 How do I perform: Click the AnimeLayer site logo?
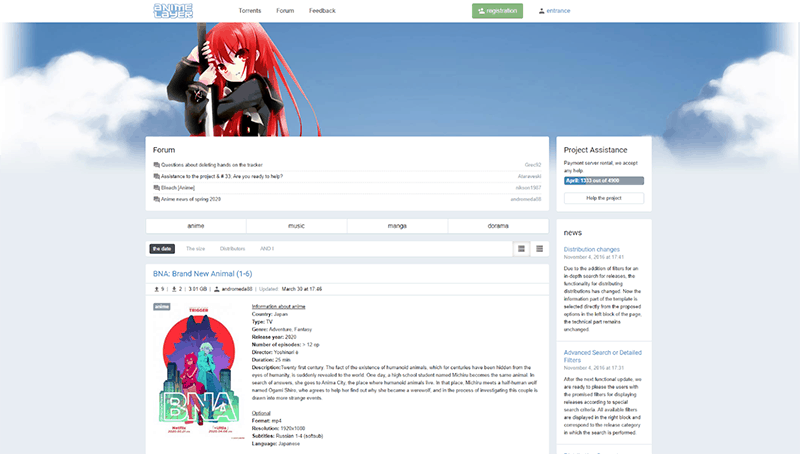click(x=173, y=11)
